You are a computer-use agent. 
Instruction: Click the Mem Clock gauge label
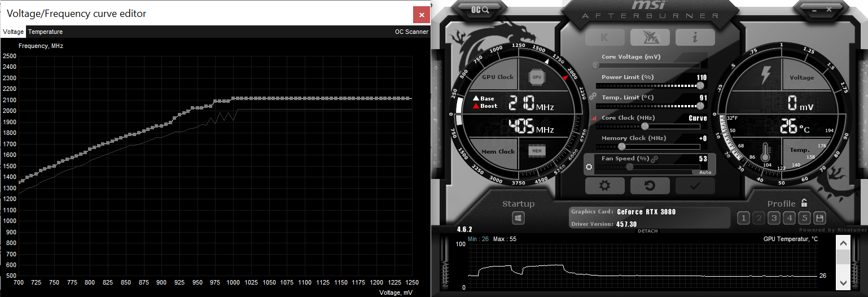click(x=498, y=151)
